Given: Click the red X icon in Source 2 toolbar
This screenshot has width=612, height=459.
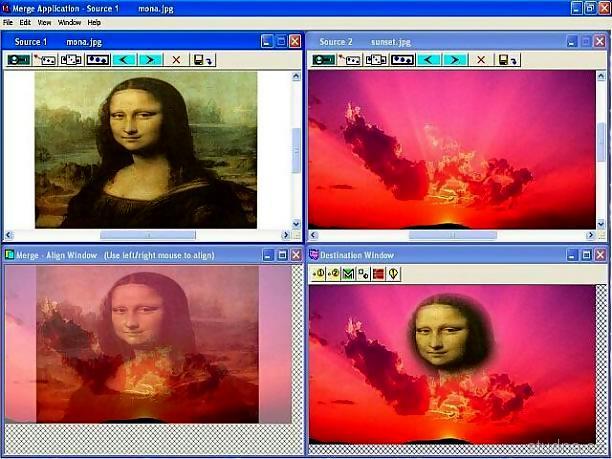Looking at the screenshot, I should click(x=481, y=60).
